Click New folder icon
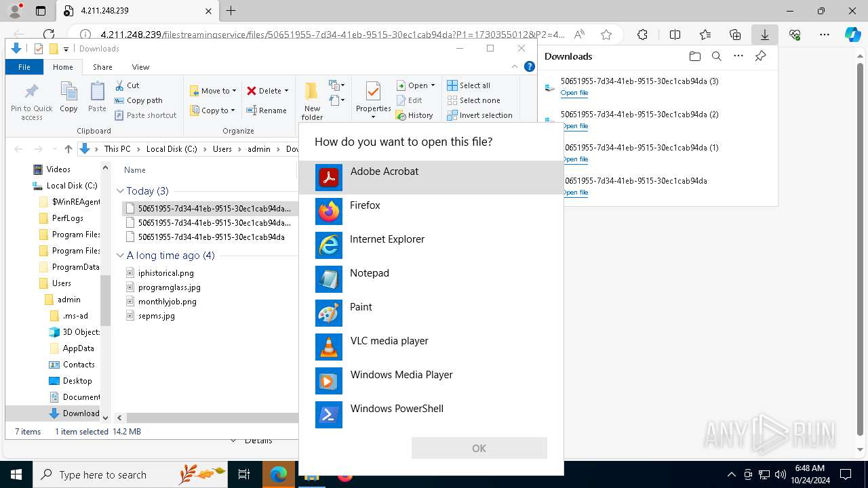868x488 pixels. tap(312, 101)
